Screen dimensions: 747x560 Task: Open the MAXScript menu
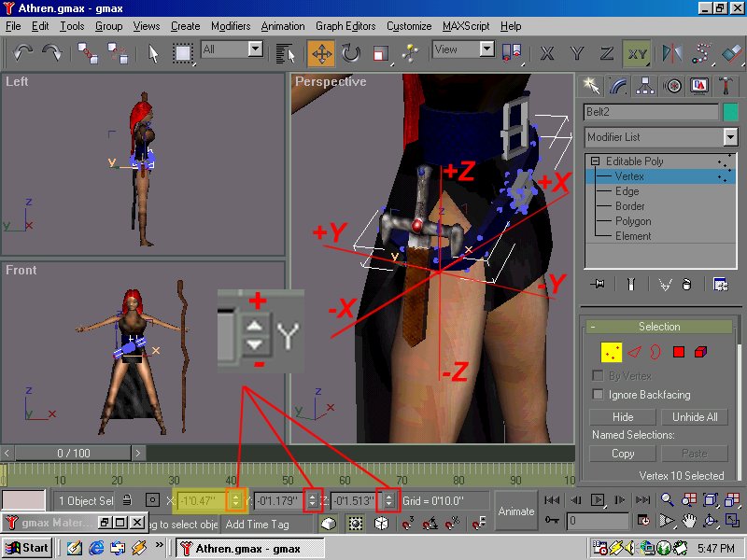(x=466, y=26)
